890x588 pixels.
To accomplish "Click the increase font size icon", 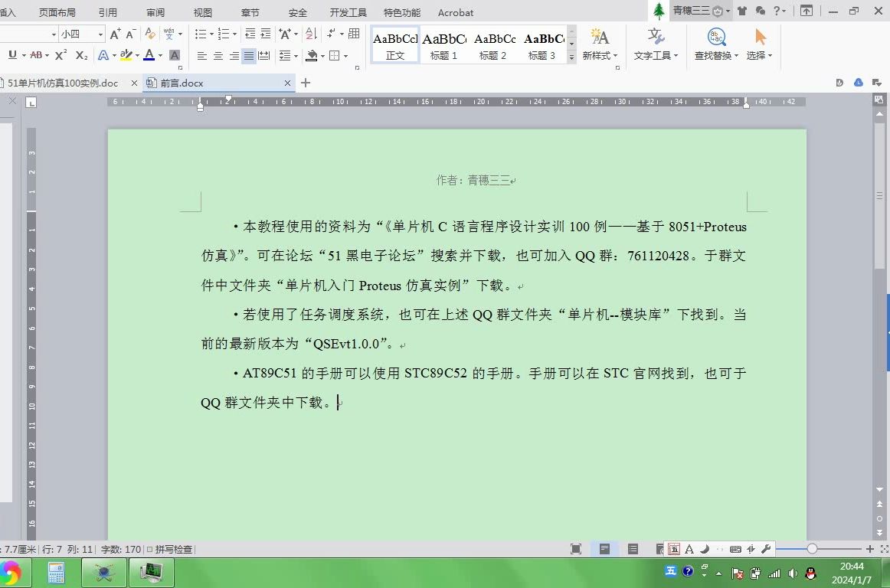I will (x=115, y=34).
